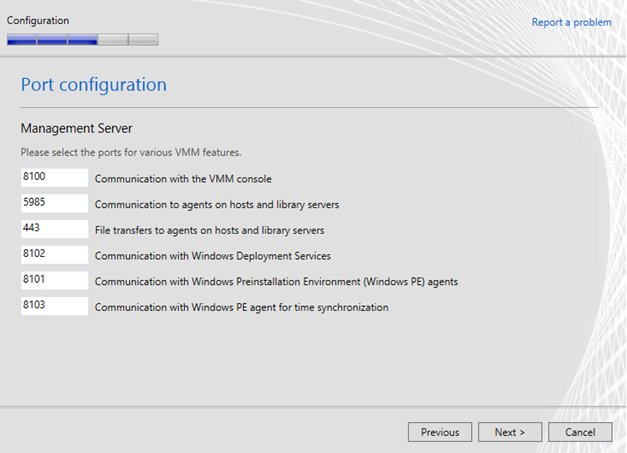The image size is (627, 453).
Task: Click the Management Server subheading
Action: [76, 128]
